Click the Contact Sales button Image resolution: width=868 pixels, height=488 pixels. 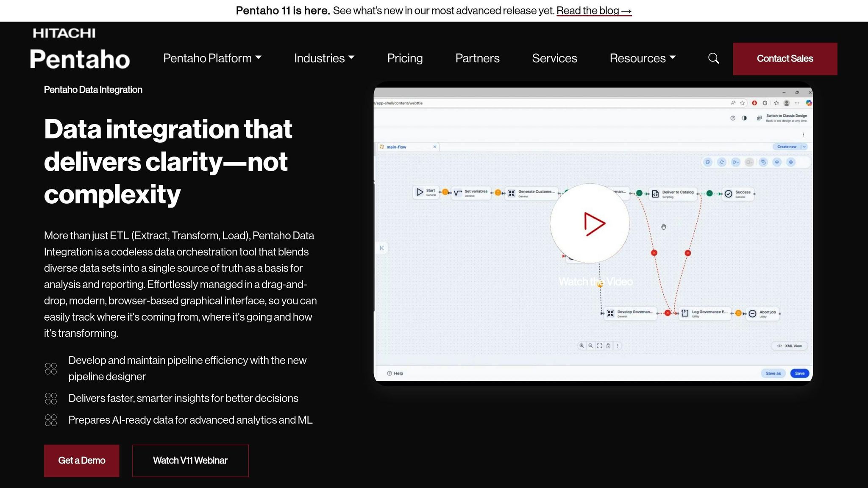785,59
